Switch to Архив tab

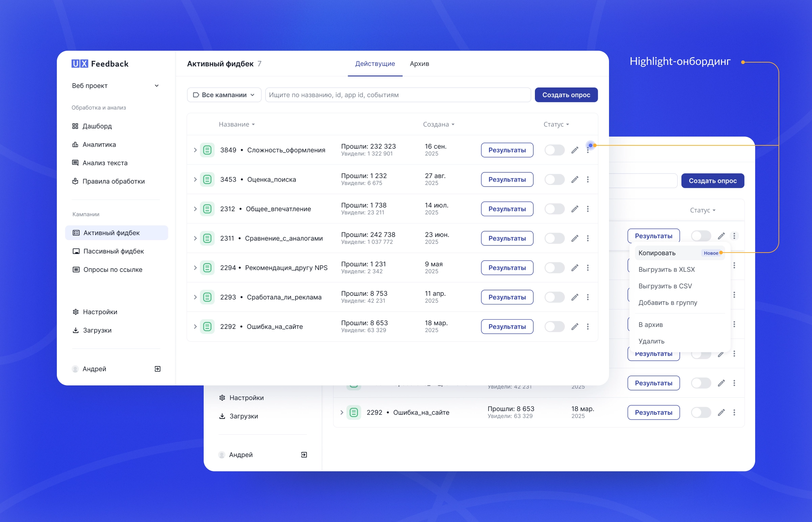419,64
